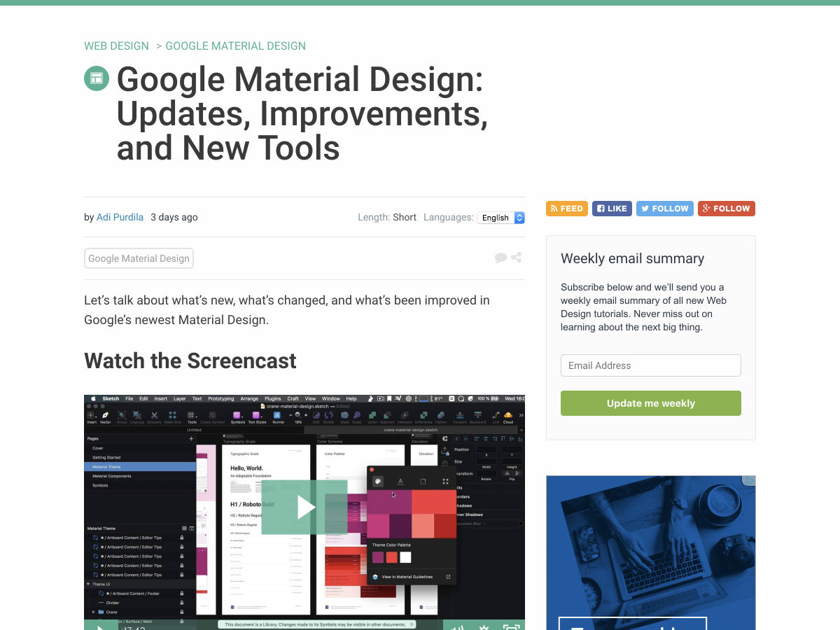
Task: Click the Google+ FOLLOW button
Action: 727,209
